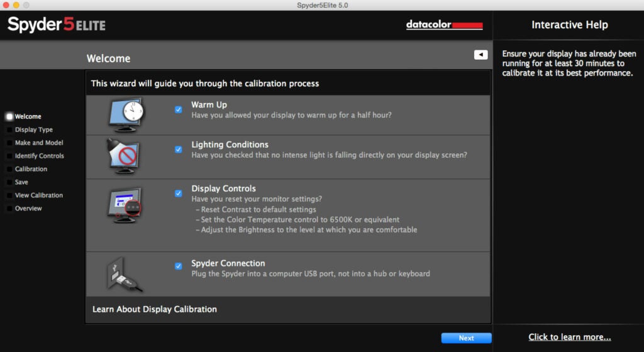Click the Next button
644x352 pixels.
click(466, 338)
